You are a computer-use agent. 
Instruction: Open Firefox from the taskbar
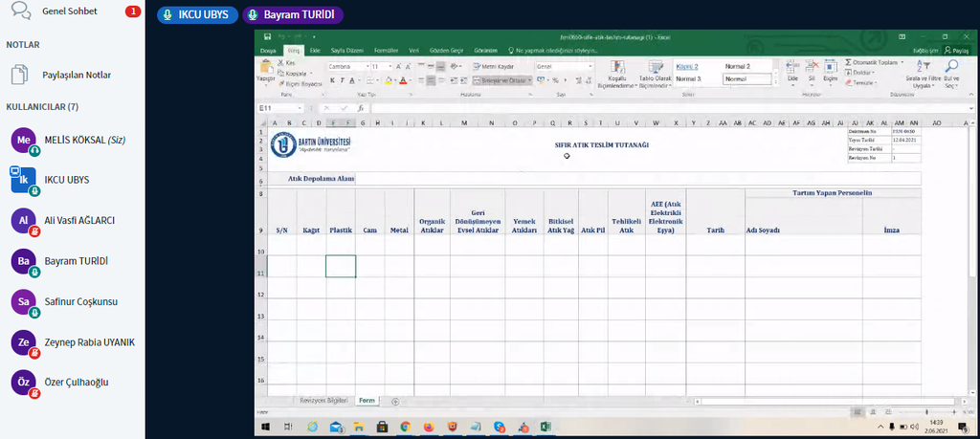[428, 428]
